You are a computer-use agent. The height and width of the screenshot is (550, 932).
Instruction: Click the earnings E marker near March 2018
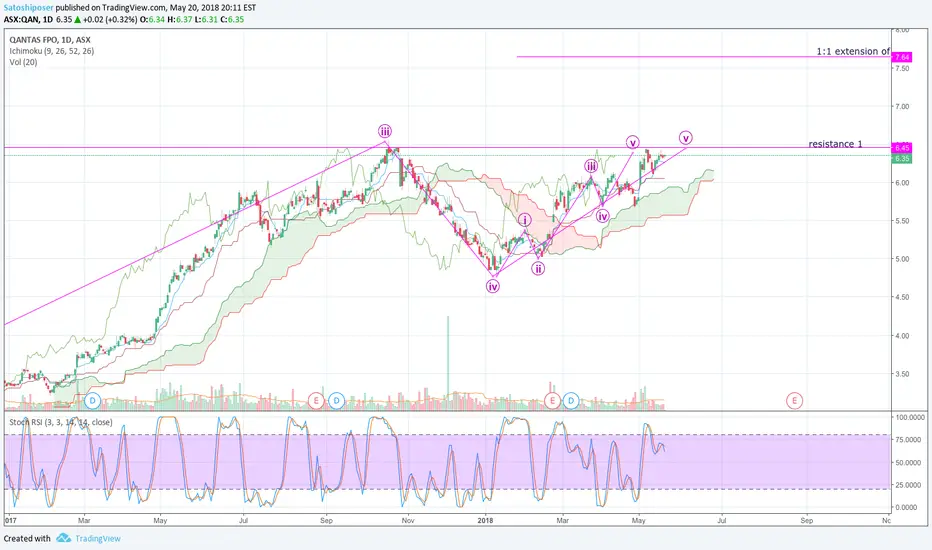click(552, 400)
